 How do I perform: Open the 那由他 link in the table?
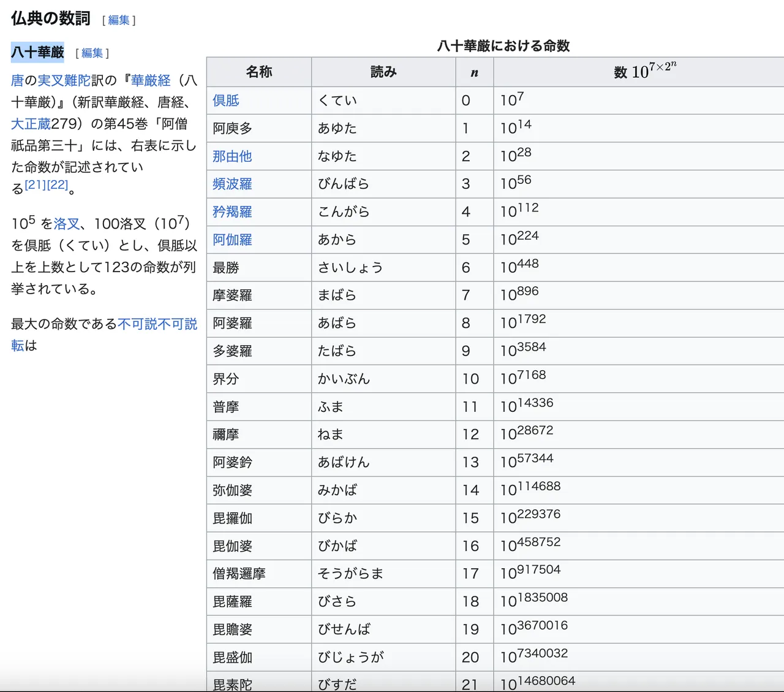[232, 156]
